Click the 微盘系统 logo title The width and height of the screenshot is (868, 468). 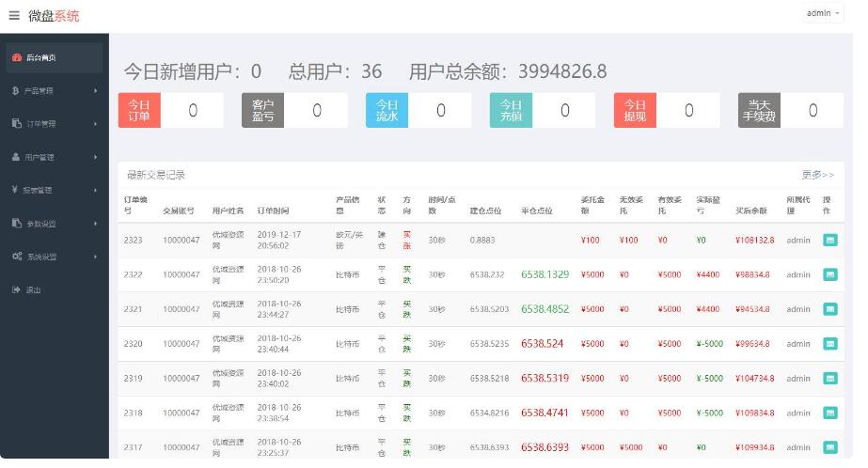54,16
